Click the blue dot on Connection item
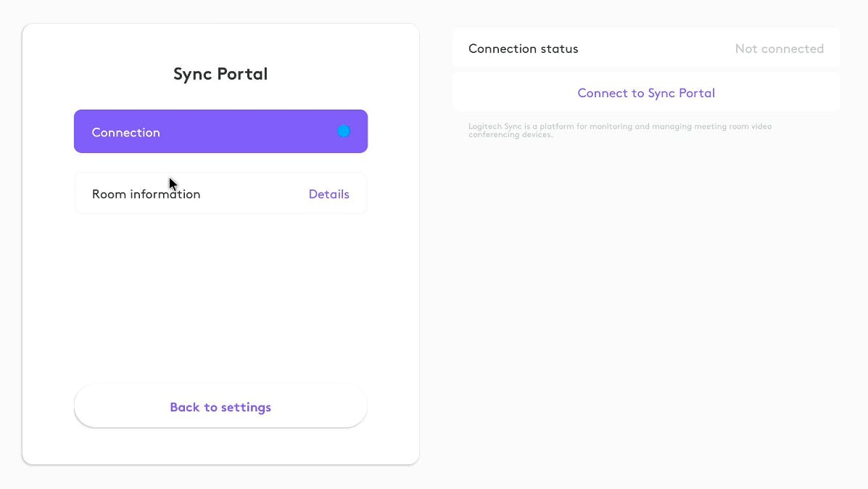This screenshot has height=489, width=868. (x=344, y=131)
